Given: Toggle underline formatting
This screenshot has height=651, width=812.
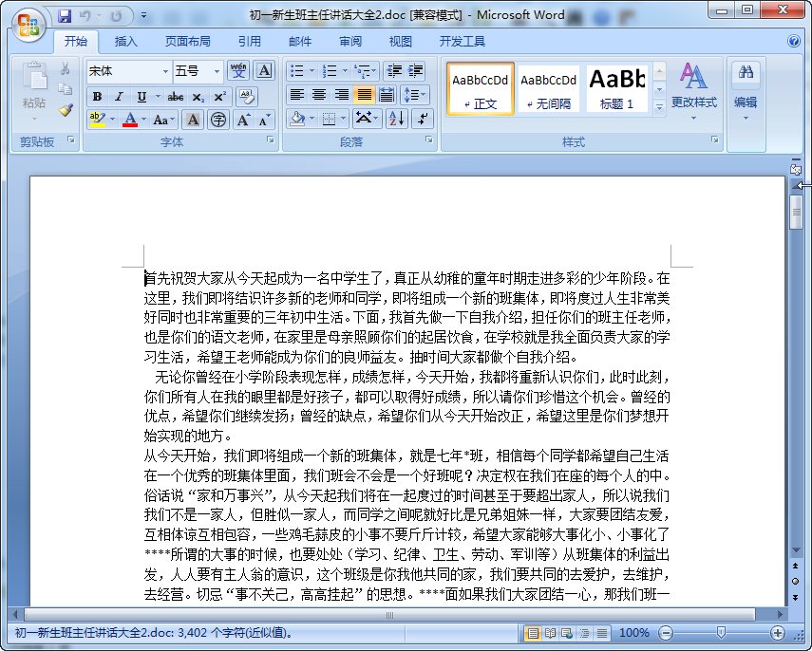Looking at the screenshot, I should click(x=142, y=96).
